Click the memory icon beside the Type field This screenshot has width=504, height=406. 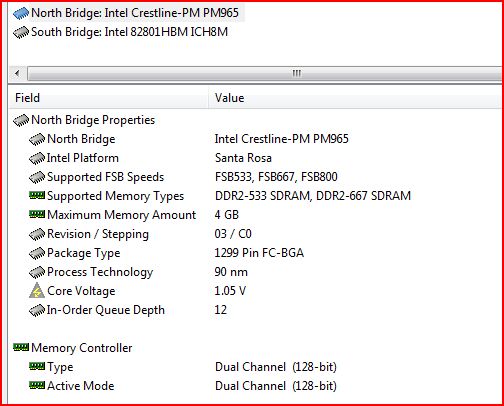click(x=37, y=367)
